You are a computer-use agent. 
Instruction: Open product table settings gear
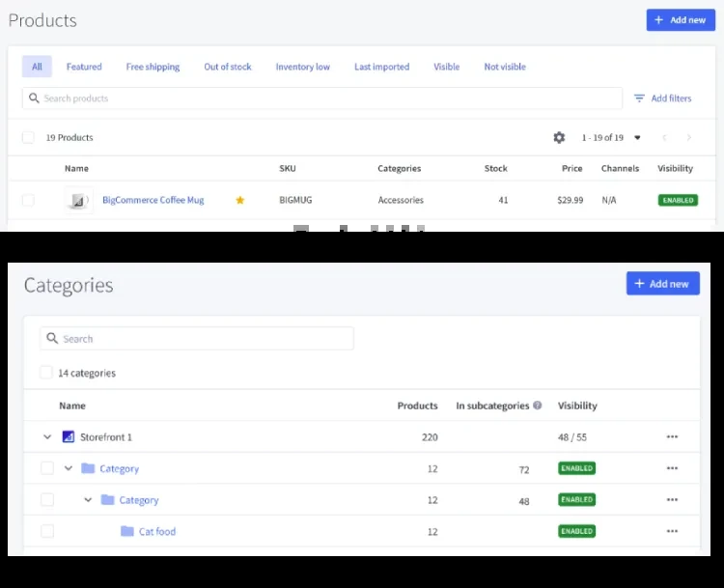pos(559,137)
